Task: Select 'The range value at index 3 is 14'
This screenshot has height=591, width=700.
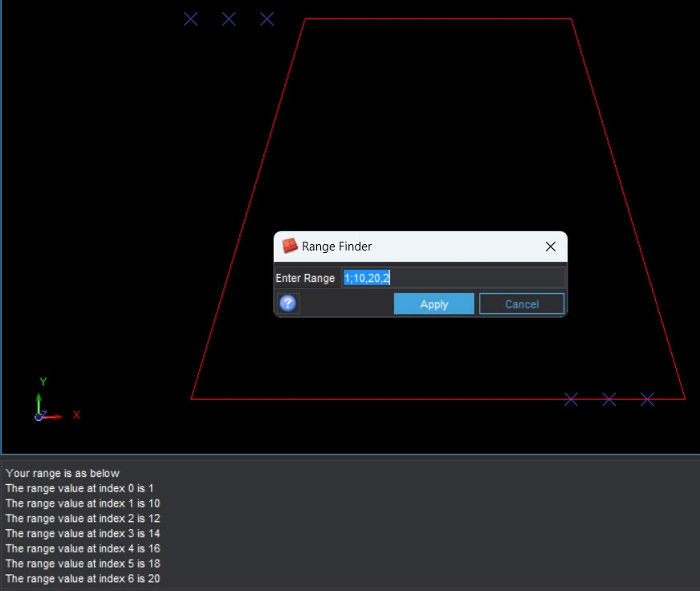Action: pos(83,533)
